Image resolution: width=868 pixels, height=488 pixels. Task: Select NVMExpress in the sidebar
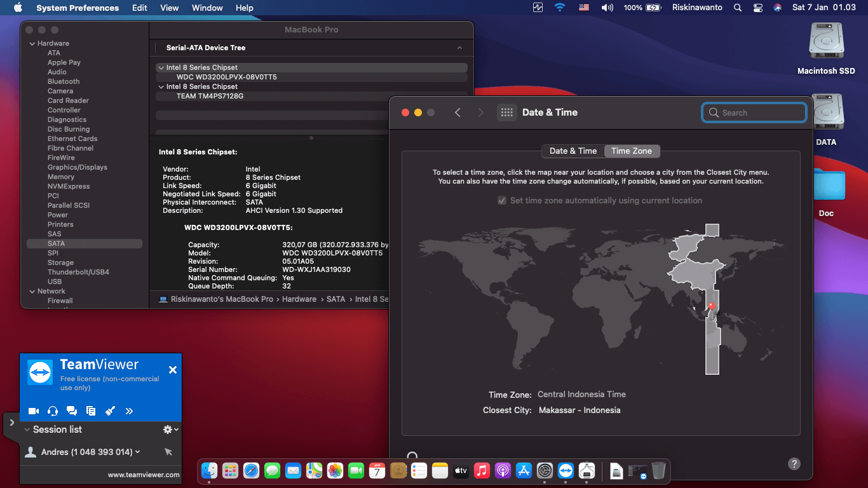[x=69, y=186]
